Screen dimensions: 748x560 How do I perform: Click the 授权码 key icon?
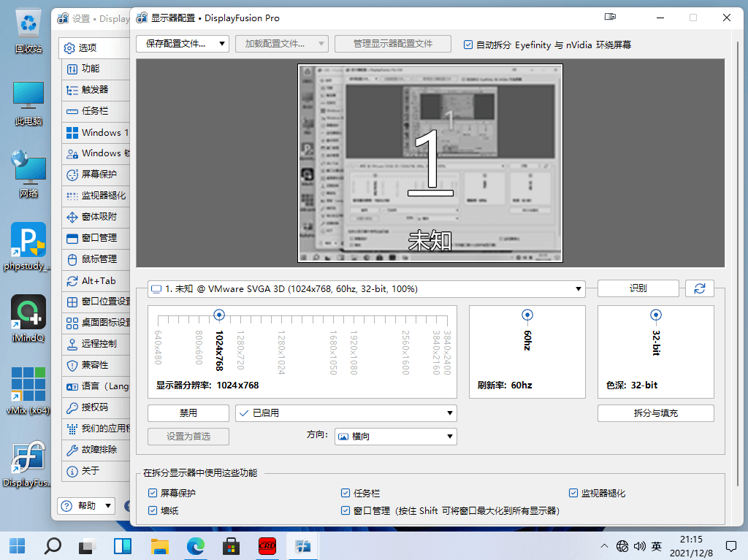pos(72,408)
